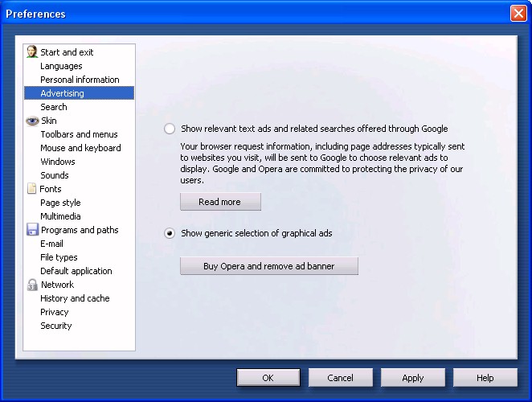Click the padlock icon beside Network
The width and height of the screenshot is (532, 402).
(32, 285)
